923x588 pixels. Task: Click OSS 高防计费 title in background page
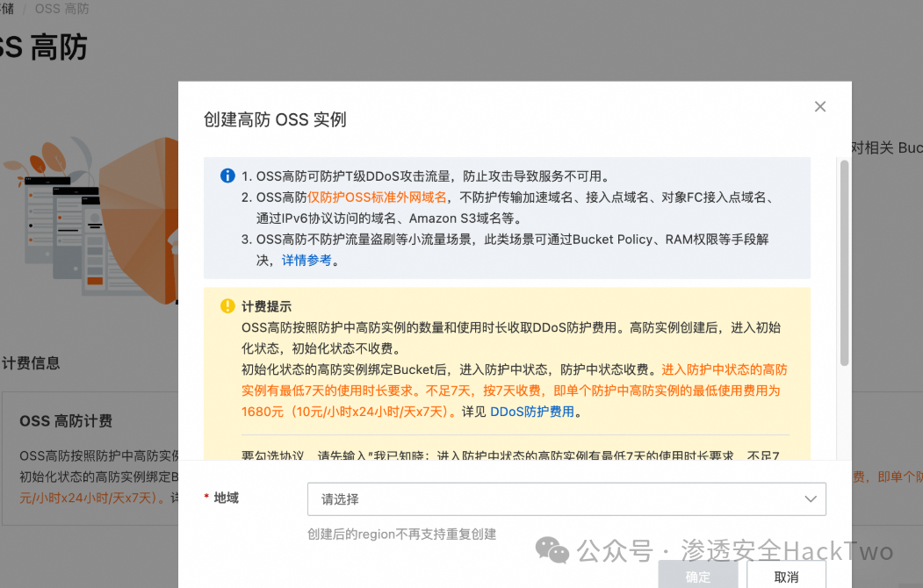tap(66, 421)
